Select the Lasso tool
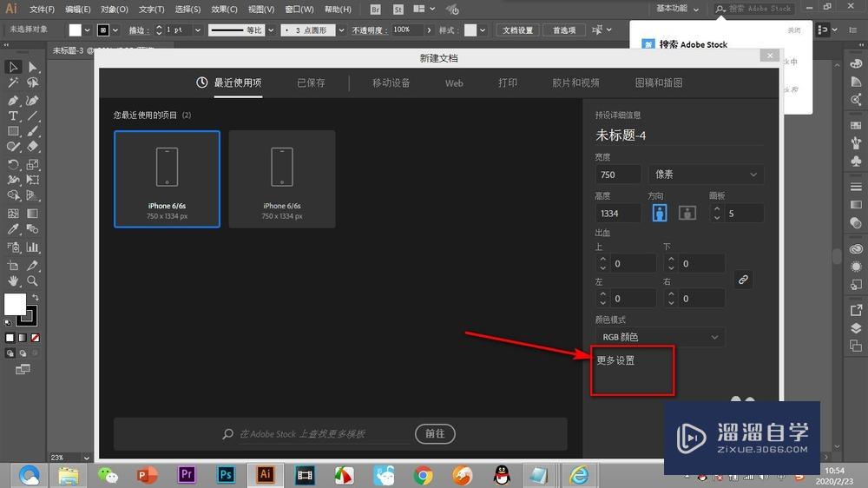This screenshot has width=868, height=488. (33, 83)
